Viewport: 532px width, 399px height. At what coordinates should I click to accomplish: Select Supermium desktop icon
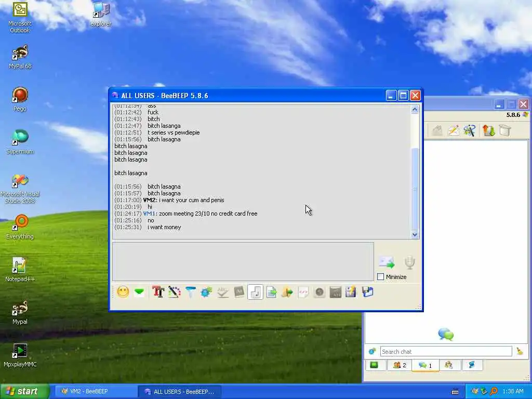click(20, 142)
